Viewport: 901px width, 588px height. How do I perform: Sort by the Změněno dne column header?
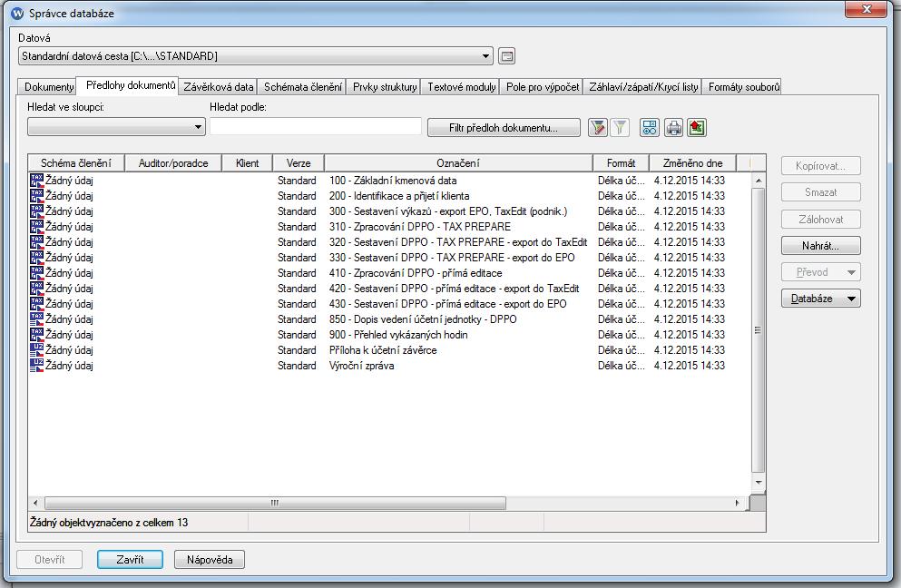point(692,163)
